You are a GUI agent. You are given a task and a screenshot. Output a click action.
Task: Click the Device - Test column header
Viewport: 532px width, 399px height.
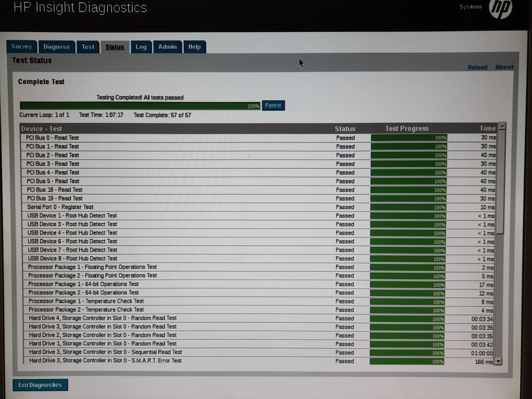[41, 129]
